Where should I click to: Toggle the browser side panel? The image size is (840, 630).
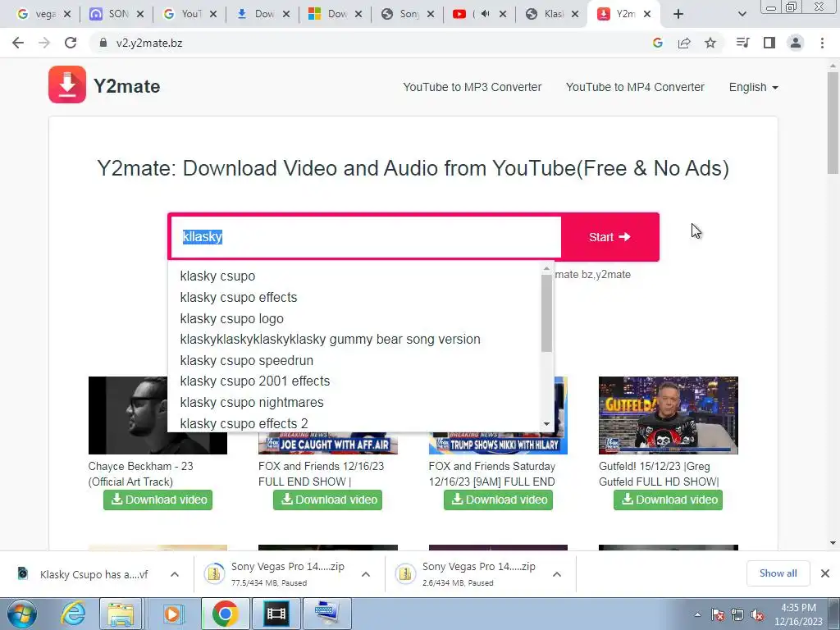[x=769, y=43]
